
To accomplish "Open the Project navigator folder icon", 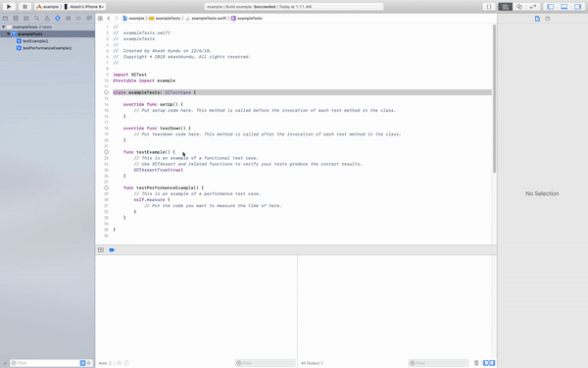I will coord(5,18).
